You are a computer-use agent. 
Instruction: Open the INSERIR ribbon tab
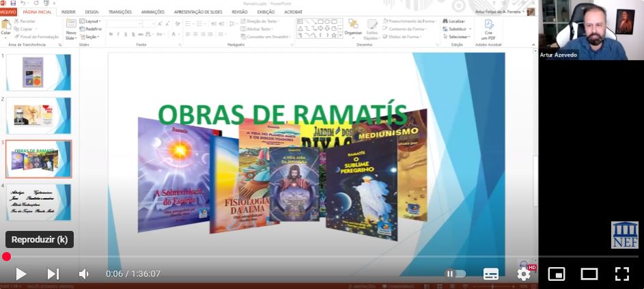[x=68, y=12]
